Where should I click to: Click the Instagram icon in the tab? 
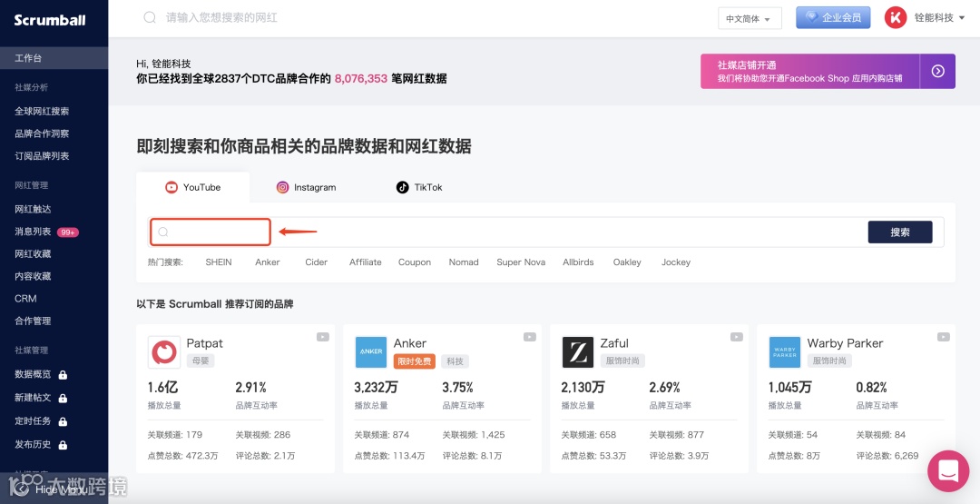point(282,187)
